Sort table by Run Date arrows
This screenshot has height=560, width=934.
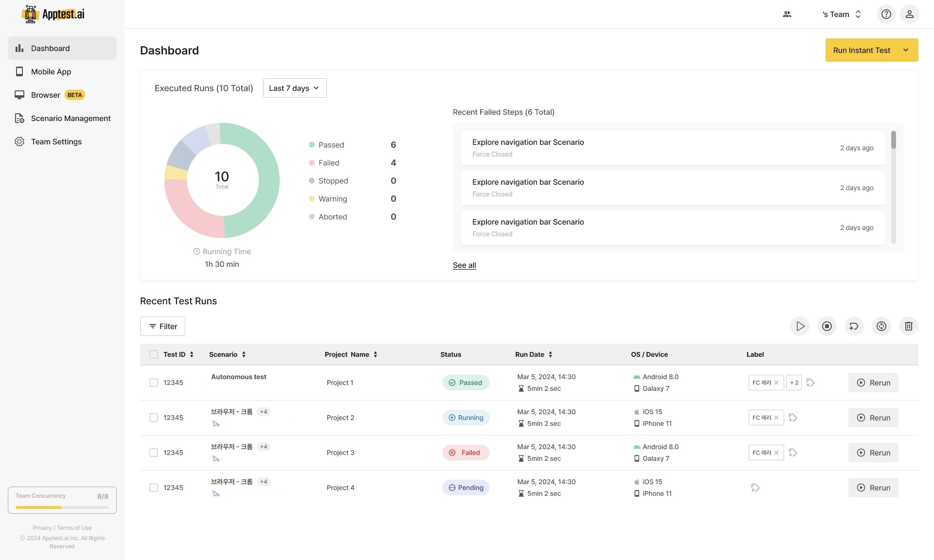[551, 354]
